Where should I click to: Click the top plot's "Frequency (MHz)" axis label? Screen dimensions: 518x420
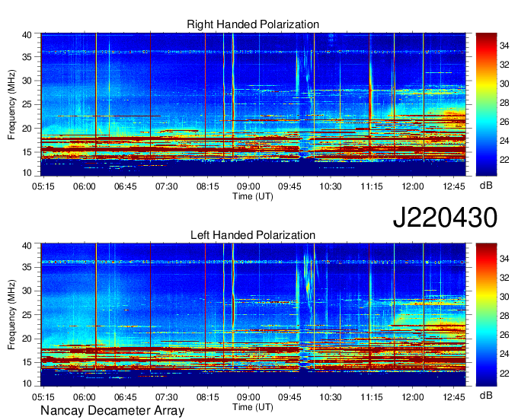tap(11, 104)
